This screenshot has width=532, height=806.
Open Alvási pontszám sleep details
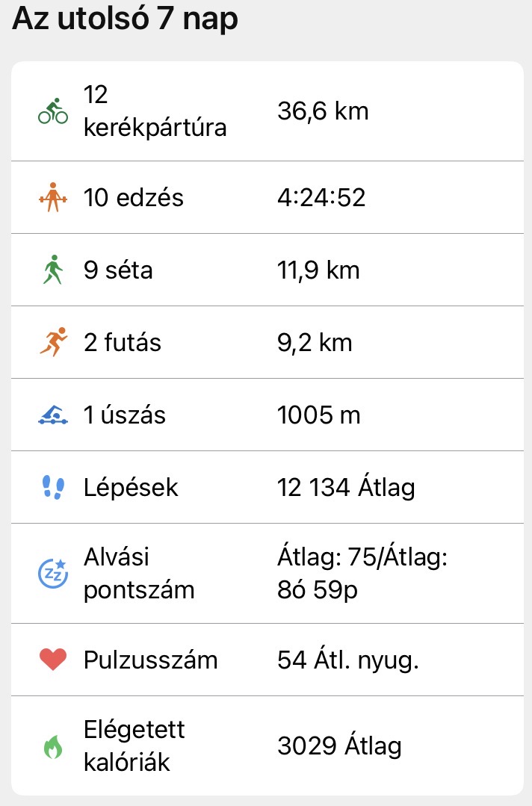pos(138,574)
